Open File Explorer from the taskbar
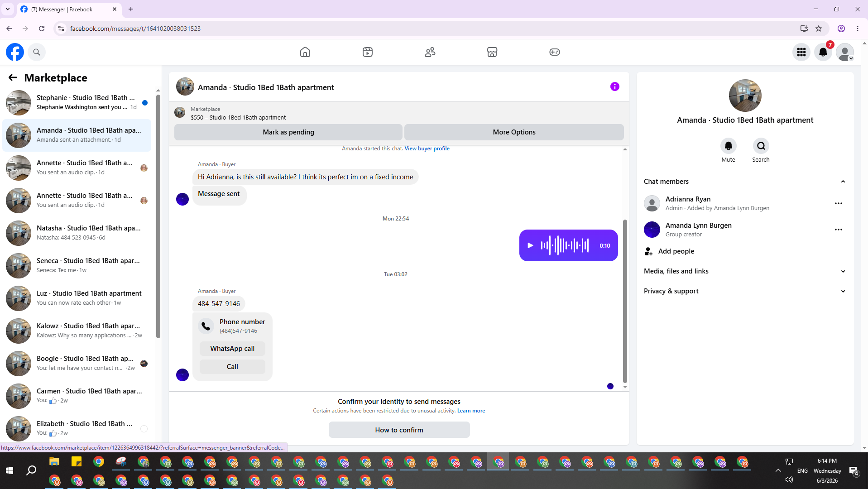The width and height of the screenshot is (868, 489). pyautogui.click(x=54, y=462)
